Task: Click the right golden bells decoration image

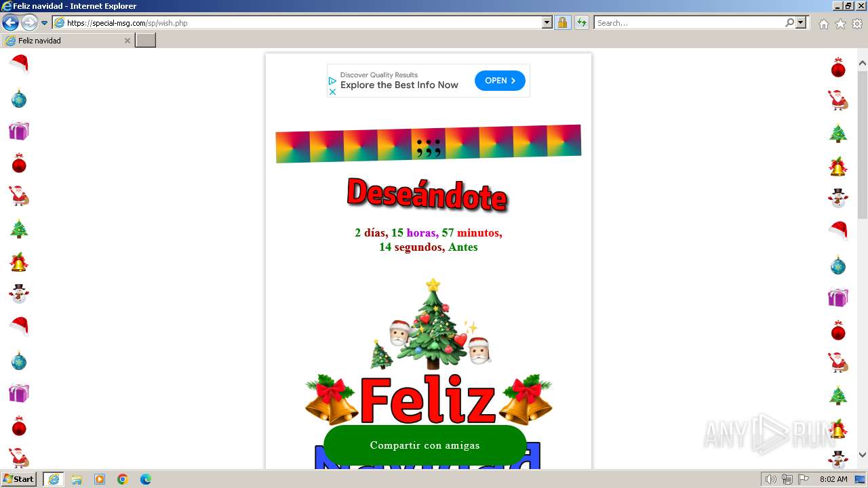Action: coord(526,400)
